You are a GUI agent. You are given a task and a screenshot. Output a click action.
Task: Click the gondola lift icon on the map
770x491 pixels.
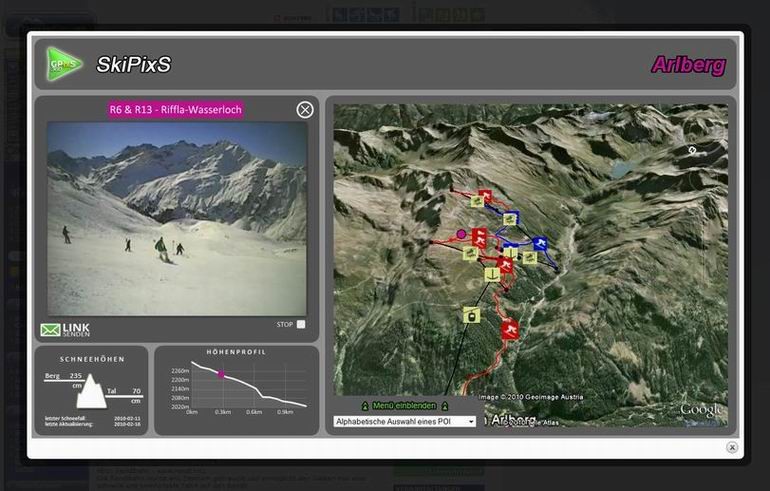(471, 315)
